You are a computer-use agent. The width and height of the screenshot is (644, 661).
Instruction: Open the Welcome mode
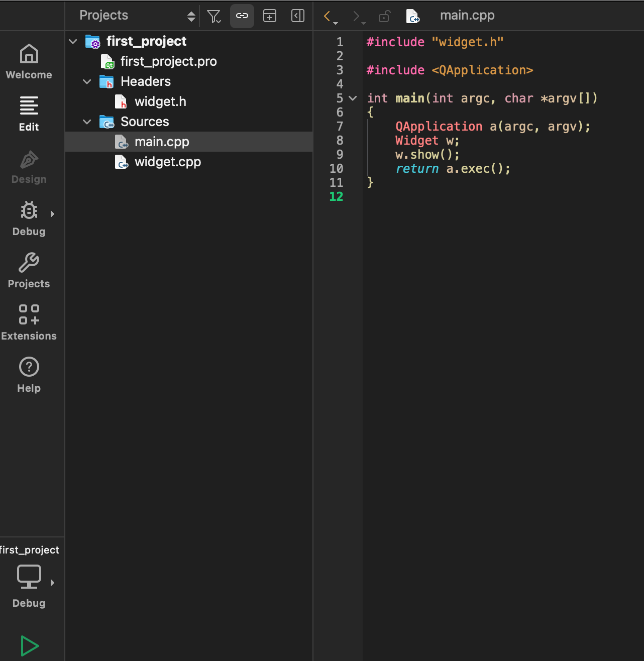[x=29, y=62]
